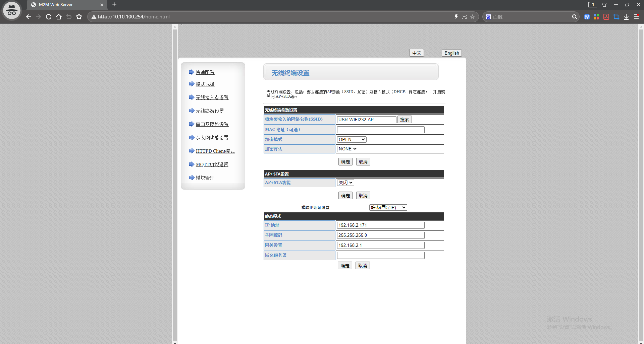The image size is (644, 344).
Task: Bookmark page with toolbar star icon
Action: tap(79, 17)
